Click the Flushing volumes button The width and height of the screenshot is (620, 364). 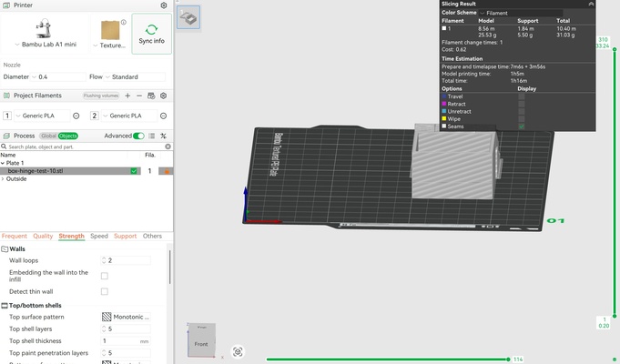[101, 96]
